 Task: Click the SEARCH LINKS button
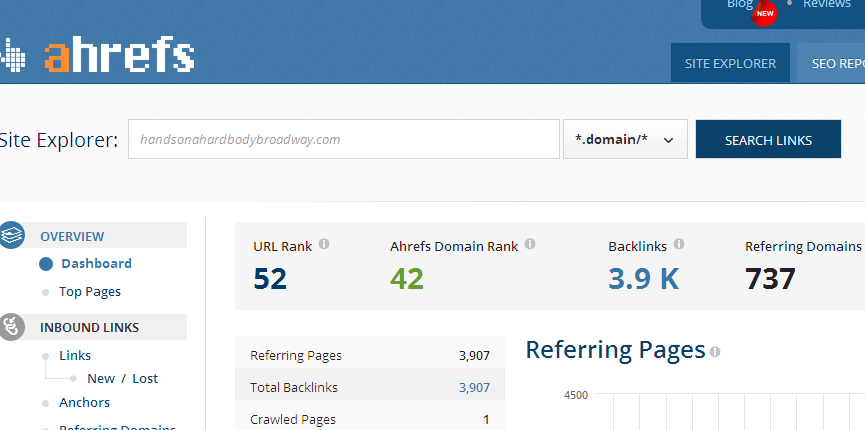tap(768, 139)
